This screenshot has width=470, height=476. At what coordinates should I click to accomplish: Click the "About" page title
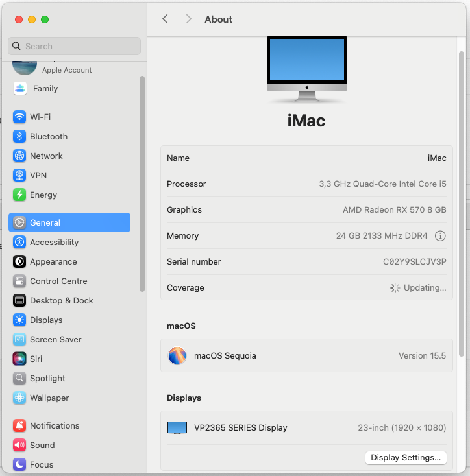click(x=218, y=19)
